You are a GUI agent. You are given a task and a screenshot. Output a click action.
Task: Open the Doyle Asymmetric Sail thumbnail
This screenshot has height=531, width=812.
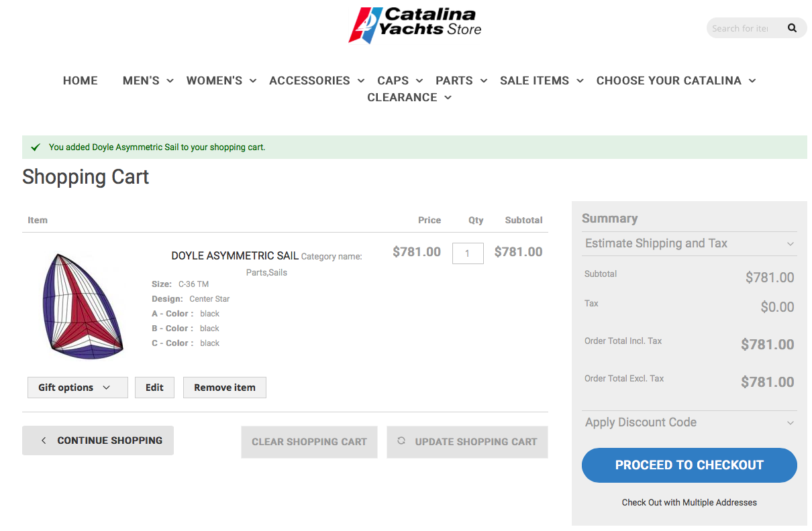(x=83, y=306)
